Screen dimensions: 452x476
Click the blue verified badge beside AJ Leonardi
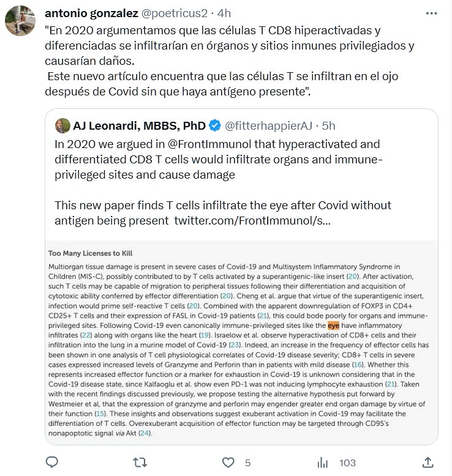tap(214, 126)
